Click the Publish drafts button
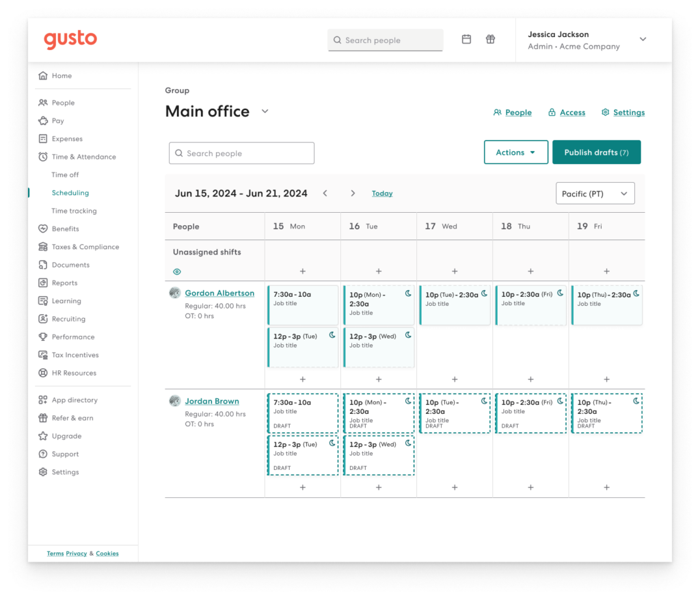Screen dimensions: 700x600 click(596, 153)
